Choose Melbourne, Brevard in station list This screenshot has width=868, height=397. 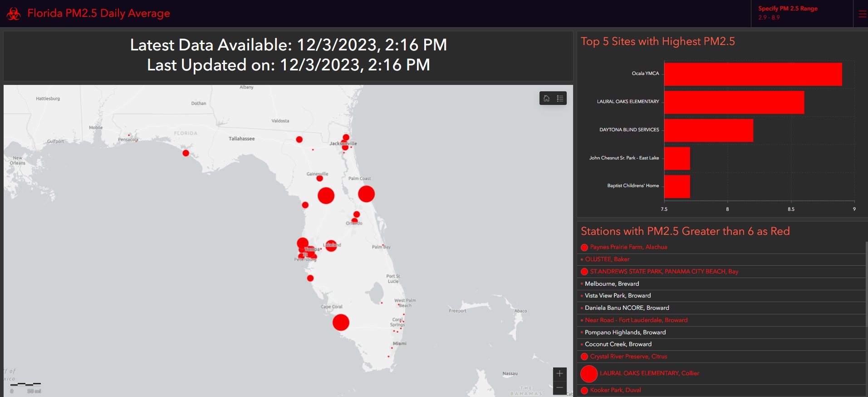pyautogui.click(x=612, y=284)
